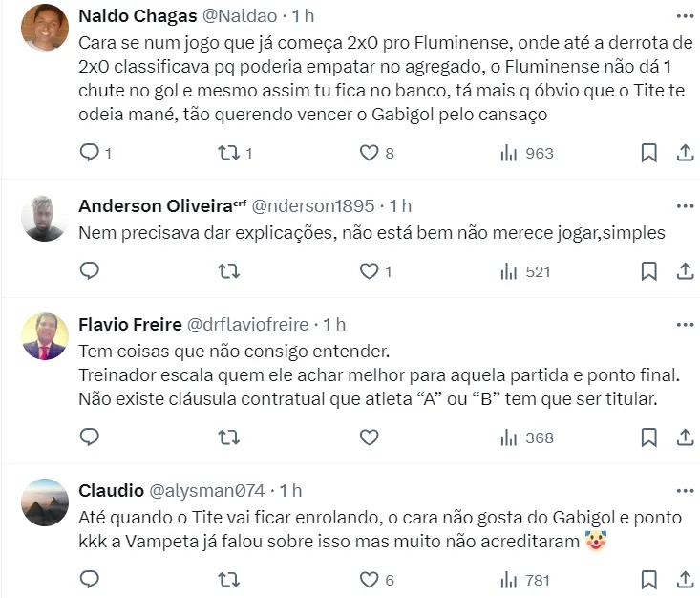Viewport: 700px width, 598px height.
Task: Open more options on Flavio Freire's tweet
Action: click(x=685, y=324)
